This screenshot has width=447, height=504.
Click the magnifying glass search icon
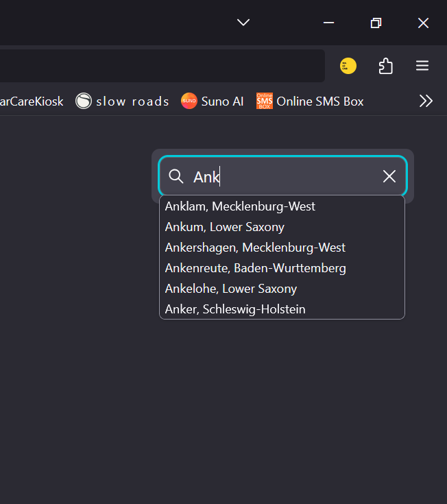pos(176,176)
